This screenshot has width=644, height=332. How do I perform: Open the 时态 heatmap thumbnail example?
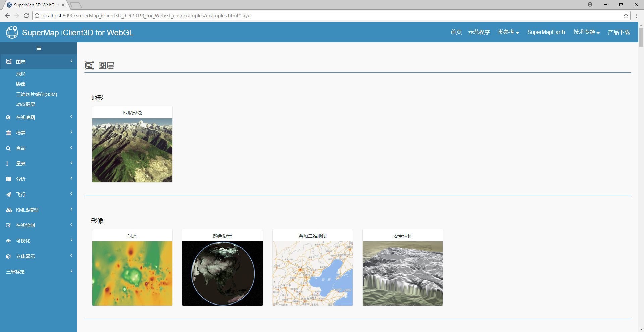point(132,273)
